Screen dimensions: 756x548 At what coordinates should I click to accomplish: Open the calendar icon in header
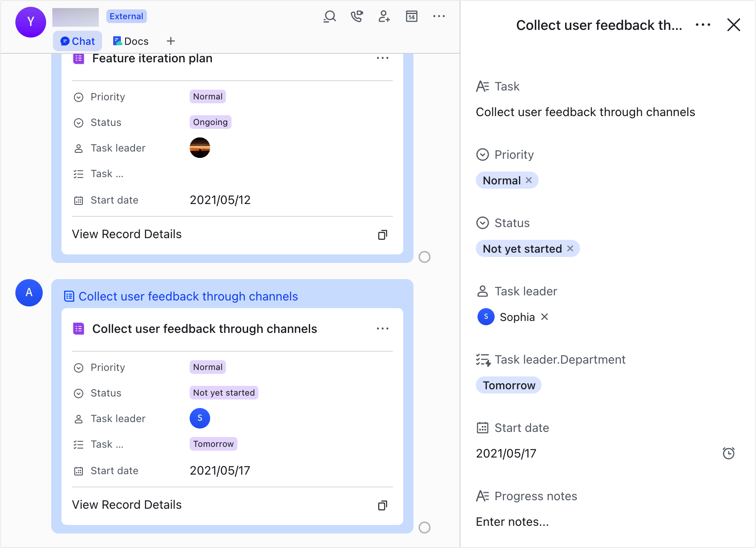(412, 17)
